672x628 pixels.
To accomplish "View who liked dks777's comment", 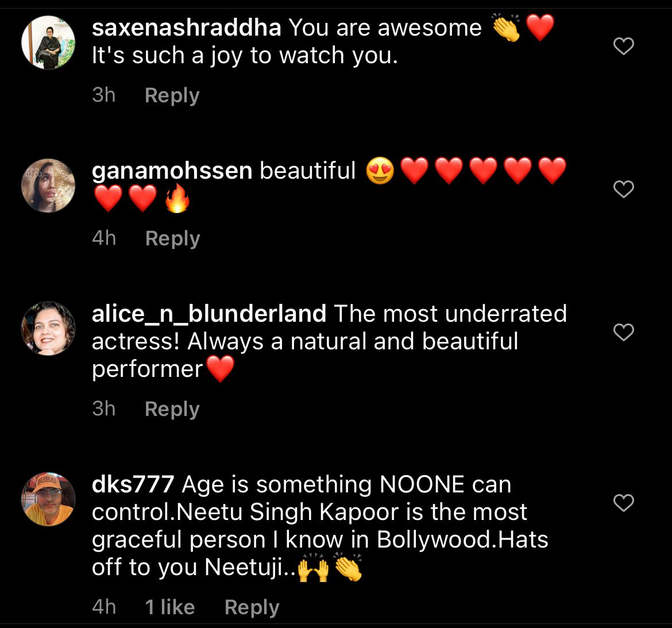I will click(170, 607).
